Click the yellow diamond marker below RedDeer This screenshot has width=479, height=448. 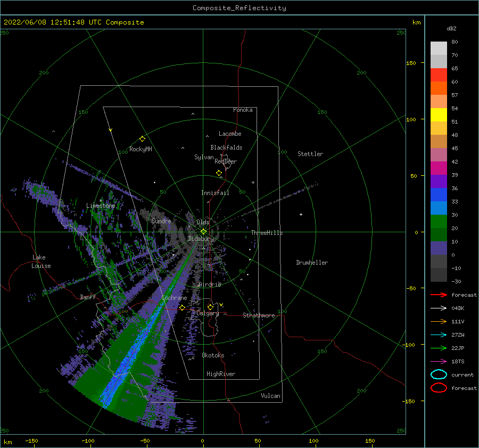click(219, 173)
